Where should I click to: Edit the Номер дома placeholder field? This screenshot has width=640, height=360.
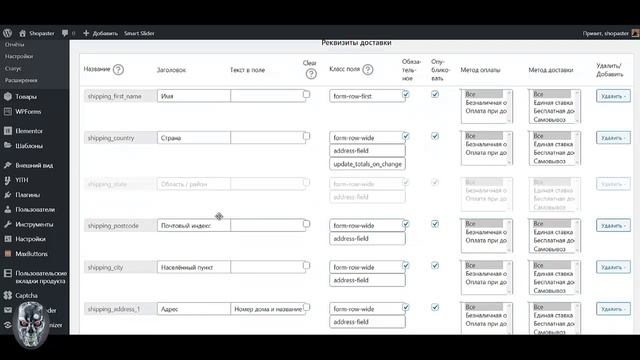[268, 309]
